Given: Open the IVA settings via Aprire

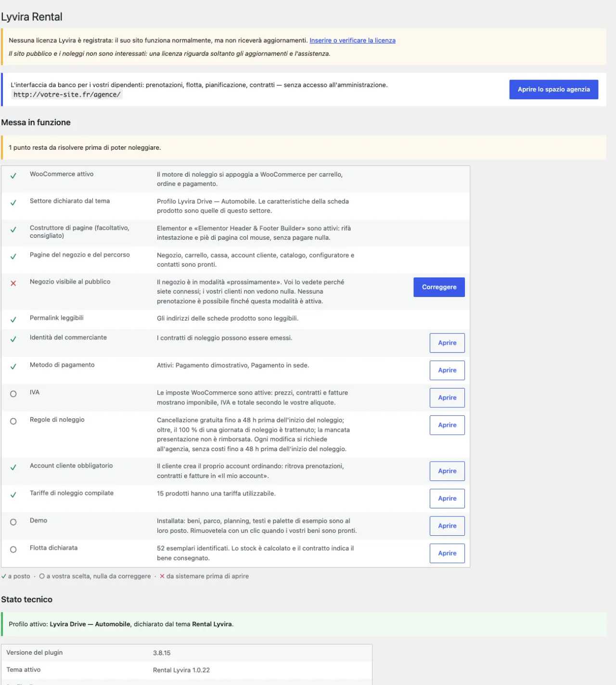Looking at the screenshot, I should pos(447,398).
